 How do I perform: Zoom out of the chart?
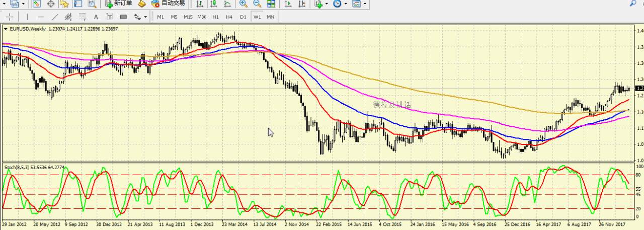[x=257, y=4]
